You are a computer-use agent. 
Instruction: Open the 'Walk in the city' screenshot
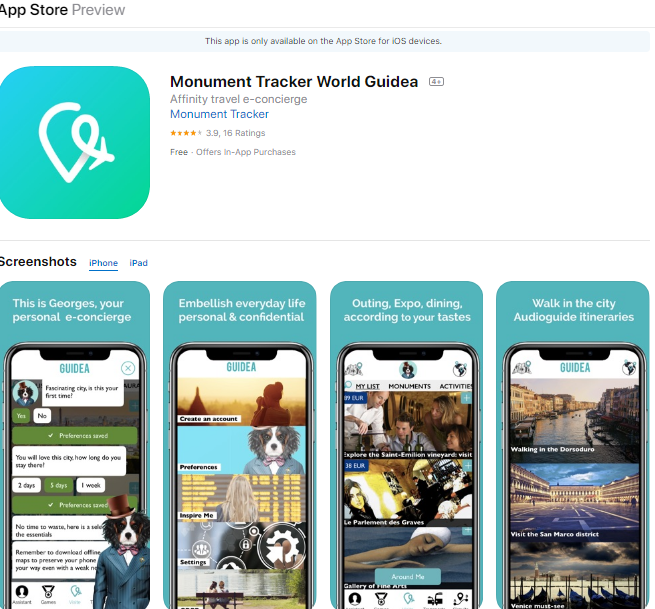click(573, 445)
